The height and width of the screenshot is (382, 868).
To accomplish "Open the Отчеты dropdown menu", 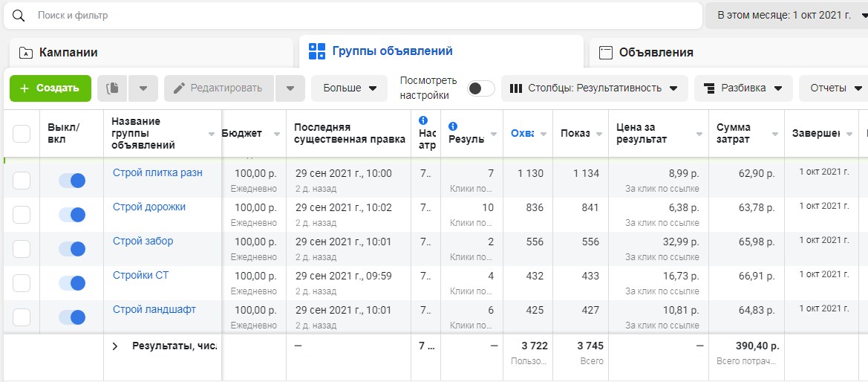I will (x=833, y=88).
